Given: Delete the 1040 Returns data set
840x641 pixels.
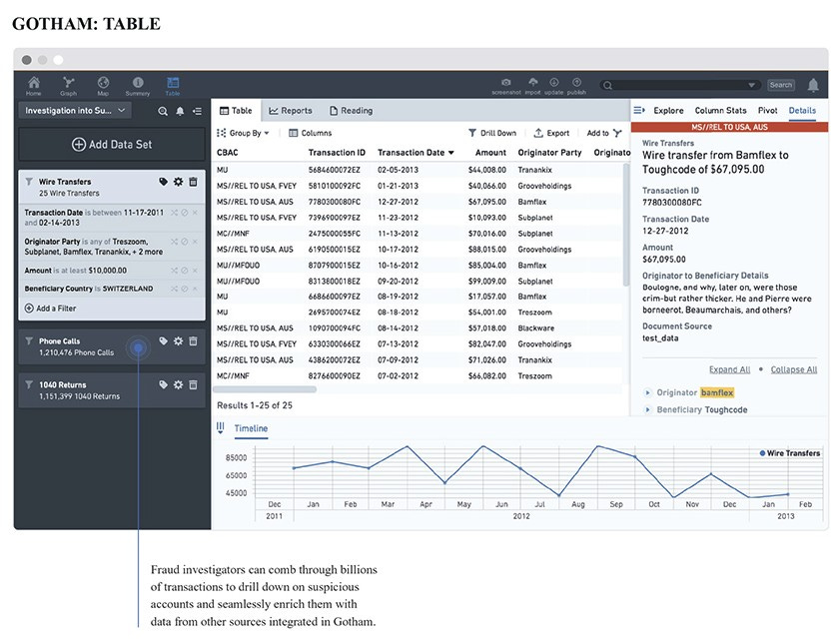Looking at the screenshot, I should [x=194, y=384].
